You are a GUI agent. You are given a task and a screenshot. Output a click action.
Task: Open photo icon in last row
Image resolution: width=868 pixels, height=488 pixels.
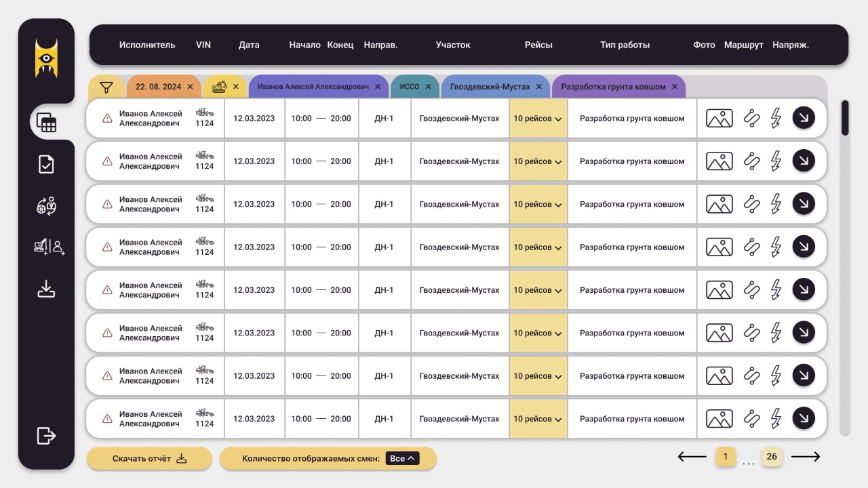[x=719, y=419]
